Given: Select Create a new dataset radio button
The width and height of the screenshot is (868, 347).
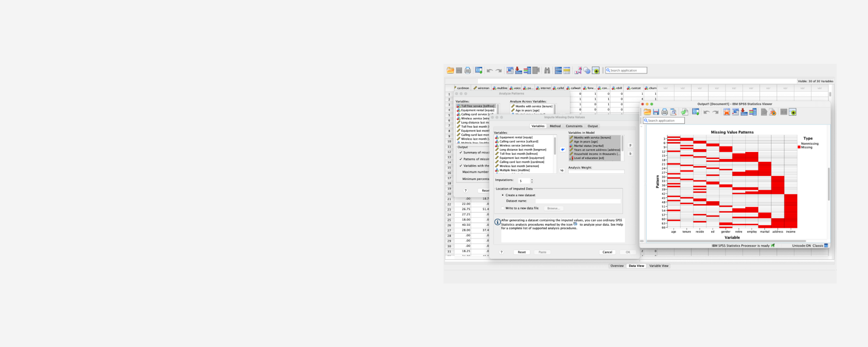Looking at the screenshot, I should click(x=502, y=195).
